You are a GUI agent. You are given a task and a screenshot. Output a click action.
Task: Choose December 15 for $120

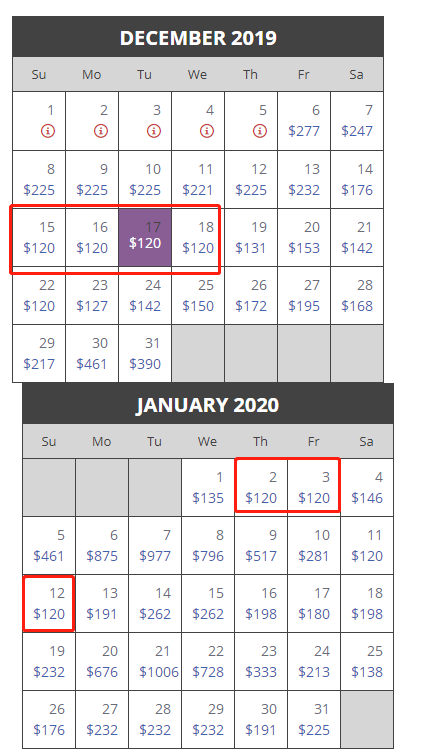click(x=39, y=237)
